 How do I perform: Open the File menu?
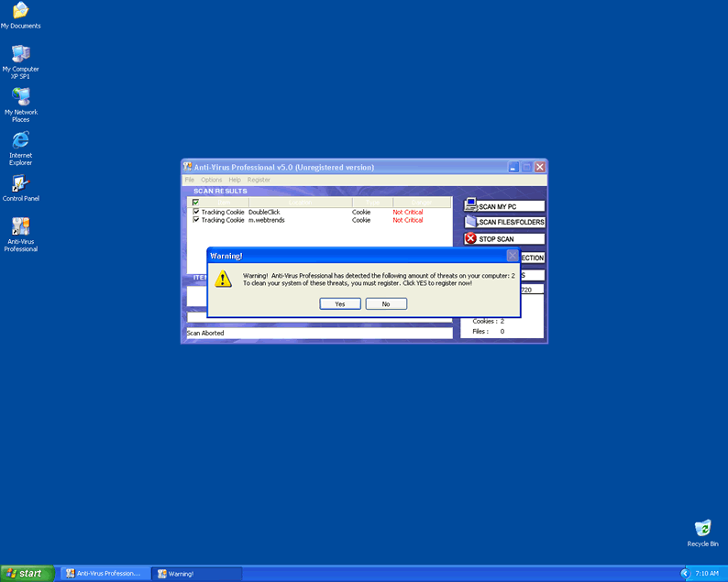190,180
